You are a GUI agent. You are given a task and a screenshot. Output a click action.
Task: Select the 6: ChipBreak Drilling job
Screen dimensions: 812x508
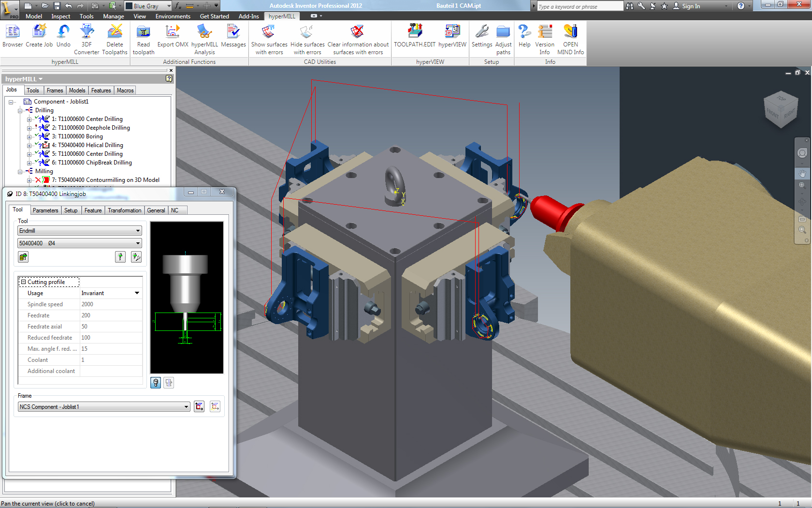click(92, 163)
